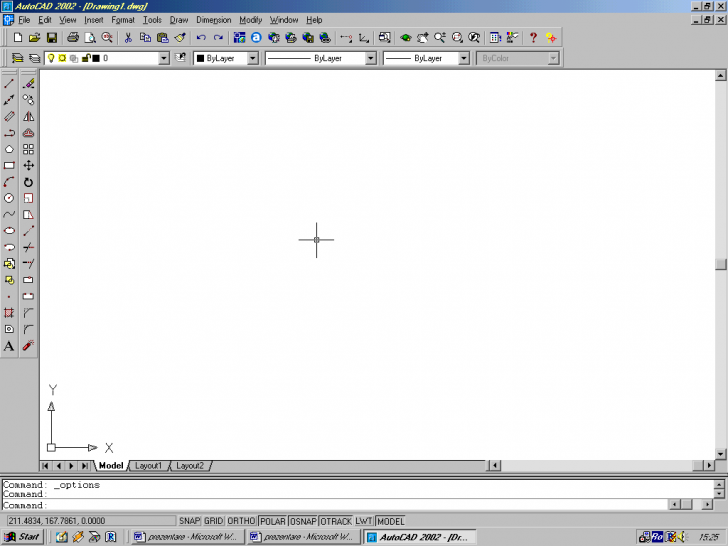Select the Ellipse draw tool
Image resolution: width=728 pixels, height=546 pixels.
9,231
